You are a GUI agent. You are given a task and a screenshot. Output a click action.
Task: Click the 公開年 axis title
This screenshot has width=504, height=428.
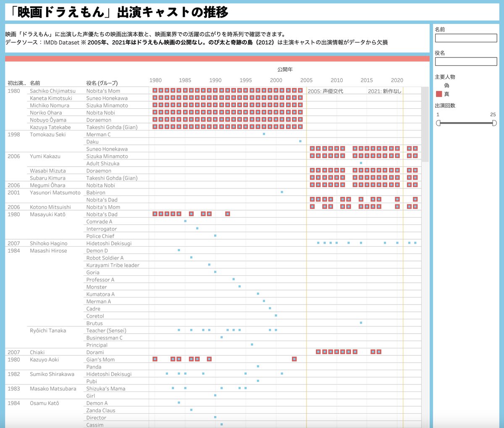pyautogui.click(x=285, y=69)
